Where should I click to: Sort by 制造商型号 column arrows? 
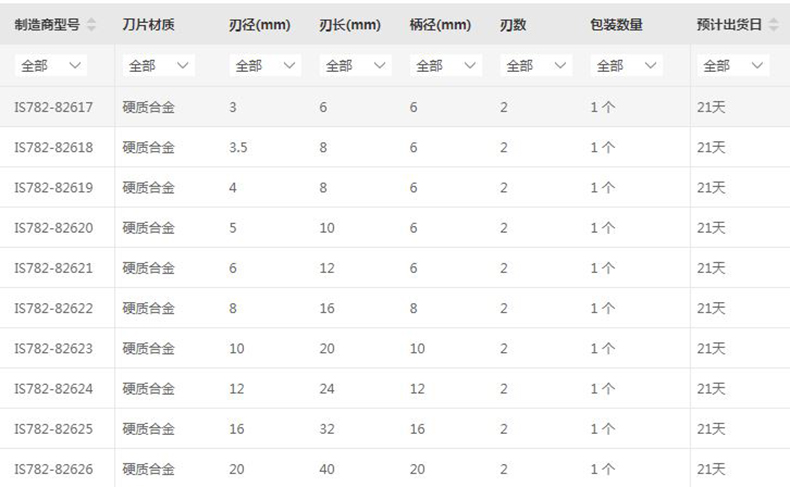[x=91, y=24]
